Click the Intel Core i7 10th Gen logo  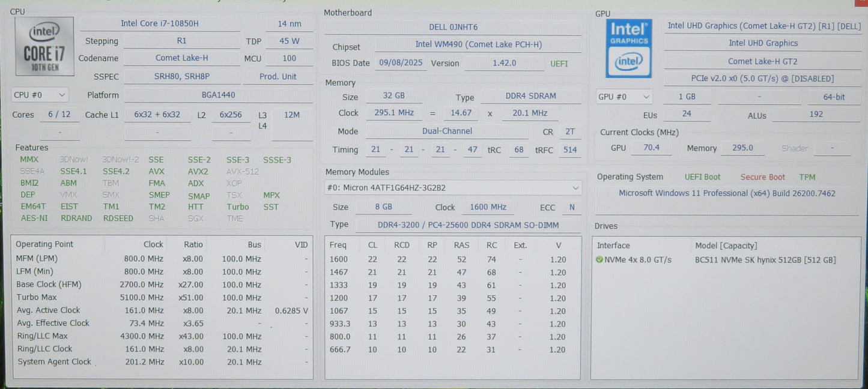tap(44, 46)
